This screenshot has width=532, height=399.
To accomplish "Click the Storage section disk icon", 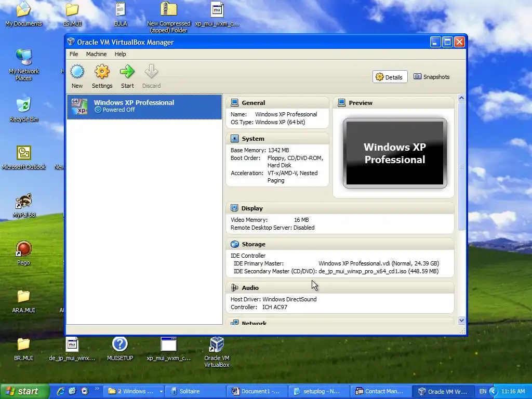I will (x=234, y=244).
